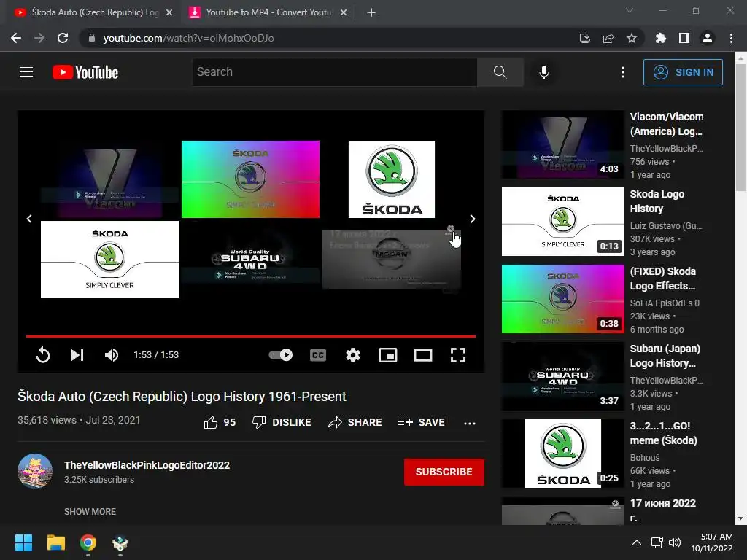Screen dimensions: 747x560
Task: Open endscreen Subaru 4WD thumbnail
Action: click(x=251, y=260)
